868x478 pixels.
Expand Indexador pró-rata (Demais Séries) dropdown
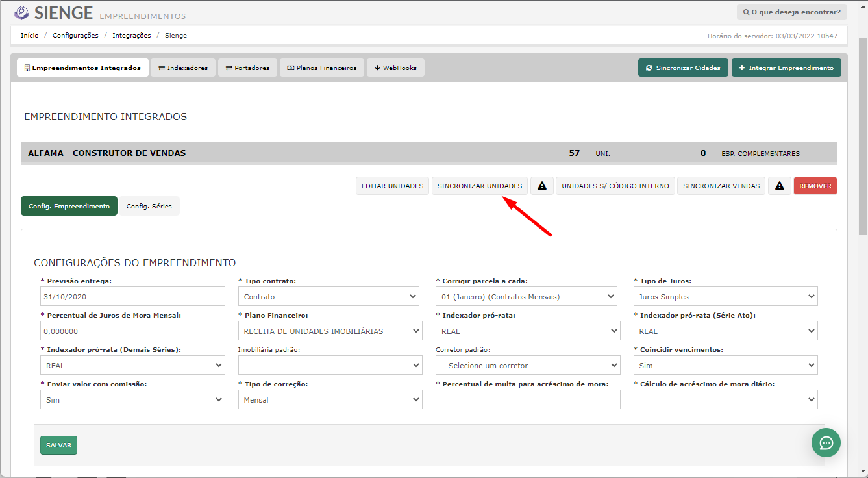[132, 365]
